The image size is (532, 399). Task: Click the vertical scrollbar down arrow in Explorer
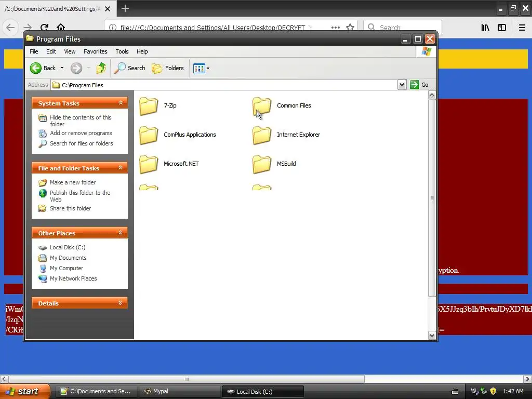coord(432,335)
